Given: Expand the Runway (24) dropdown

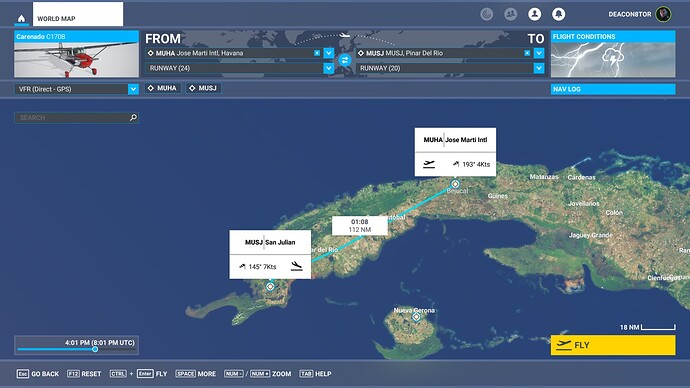Looking at the screenshot, I should pos(329,68).
